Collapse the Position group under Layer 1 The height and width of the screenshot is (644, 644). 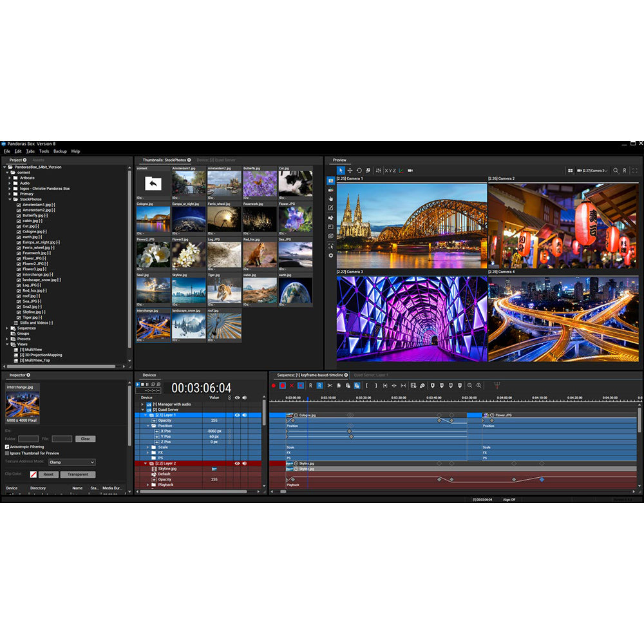point(148,425)
